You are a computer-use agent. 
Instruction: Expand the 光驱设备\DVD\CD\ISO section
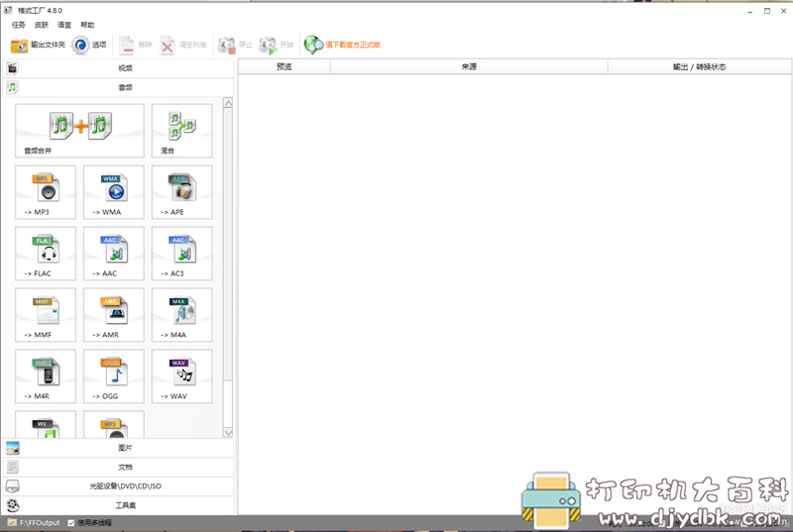pos(119,486)
